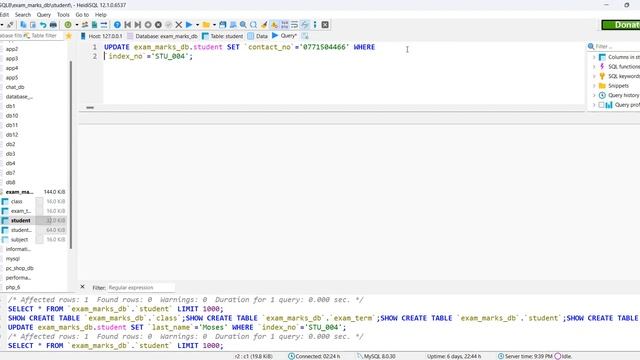
Task: Open the Go to menu
Action: click(x=82, y=15)
